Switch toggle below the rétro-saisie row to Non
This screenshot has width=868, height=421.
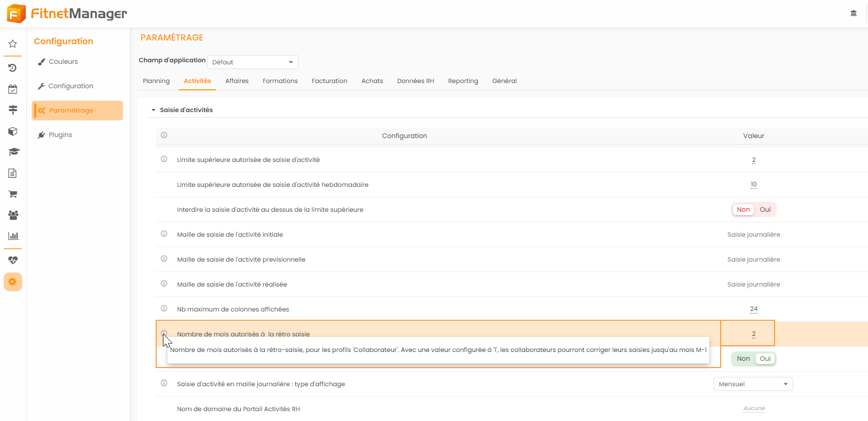tap(743, 359)
